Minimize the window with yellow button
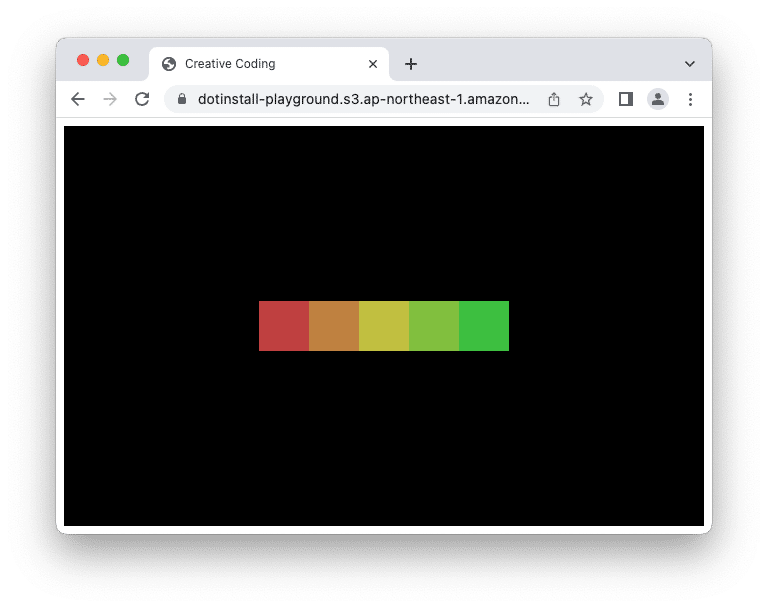 103,60
